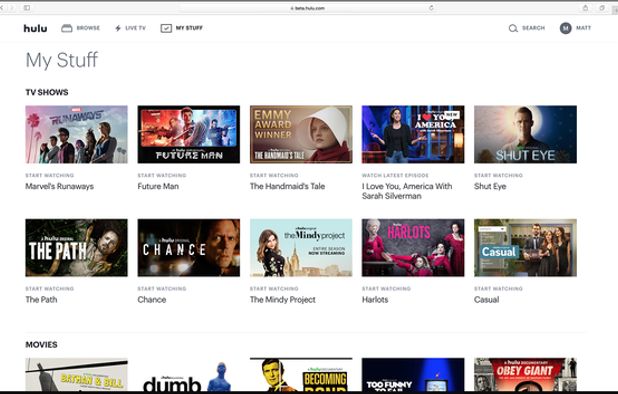Open Search via its label
The image size is (618, 394).
coord(533,28)
